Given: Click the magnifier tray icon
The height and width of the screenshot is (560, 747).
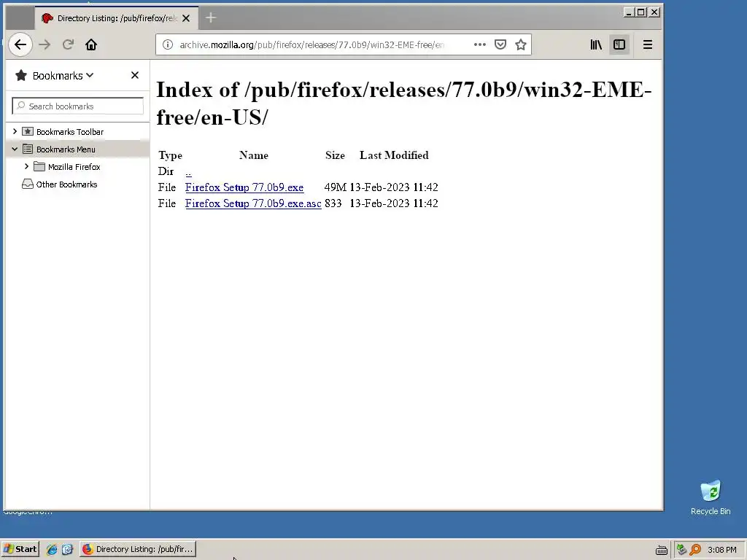Looking at the screenshot, I should tap(695, 550).
